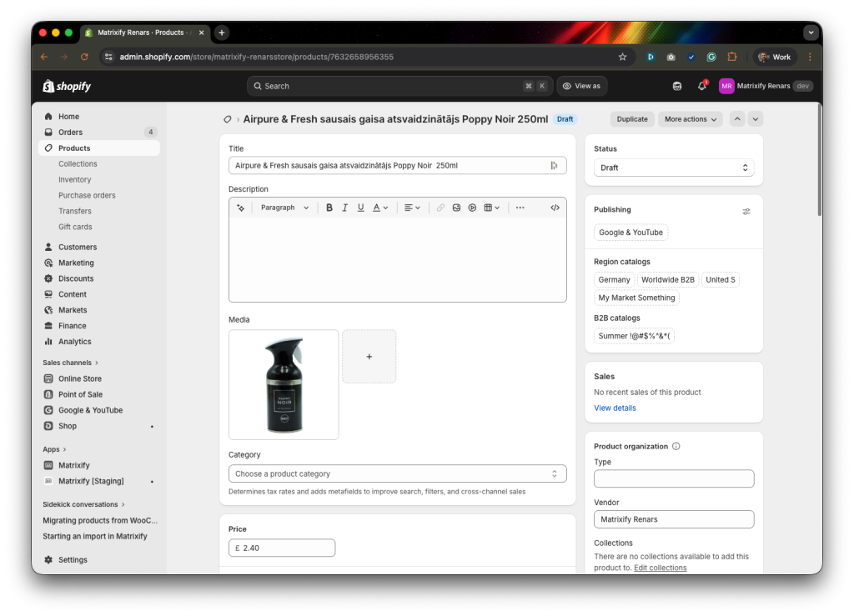
Task: Open the Publishing channel management settings
Action: [x=746, y=211]
